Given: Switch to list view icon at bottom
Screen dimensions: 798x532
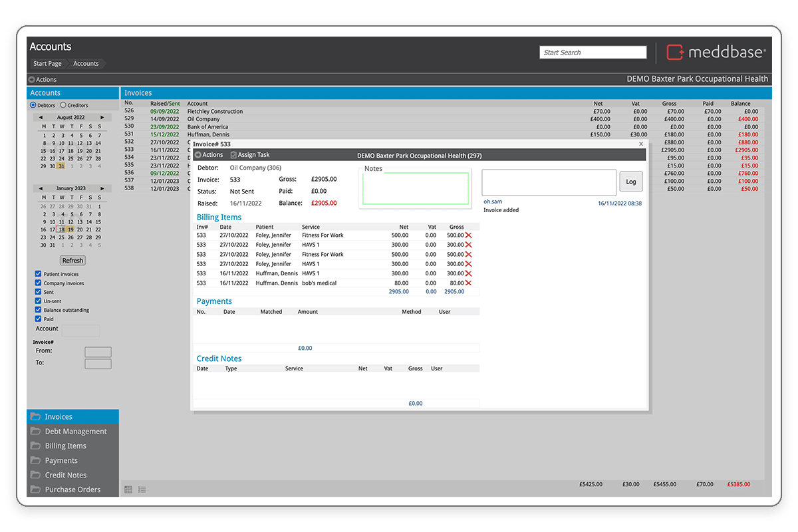Looking at the screenshot, I should [142, 489].
